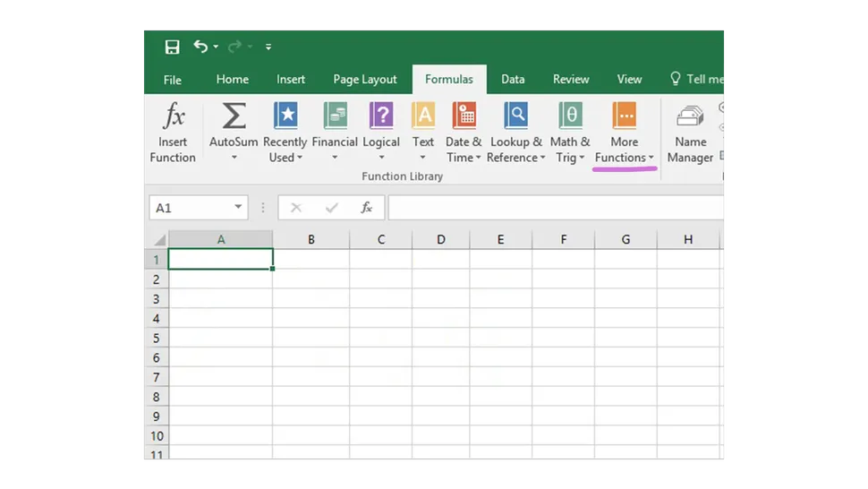
Task: Click the Insert Function fx icon
Action: coord(173,117)
